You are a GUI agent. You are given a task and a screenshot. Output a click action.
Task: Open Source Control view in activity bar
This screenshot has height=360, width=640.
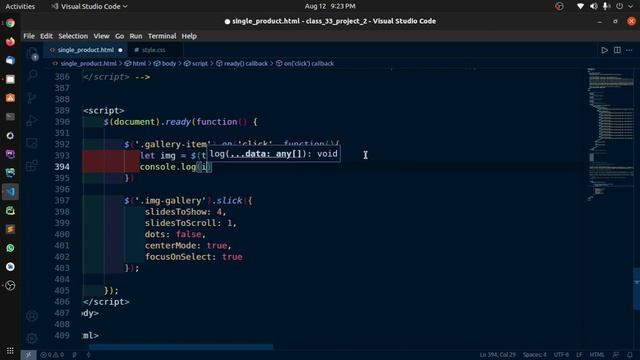32,98
